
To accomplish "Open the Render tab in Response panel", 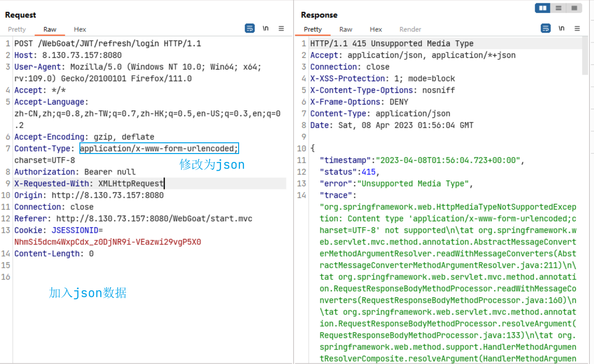I will click(x=410, y=29).
